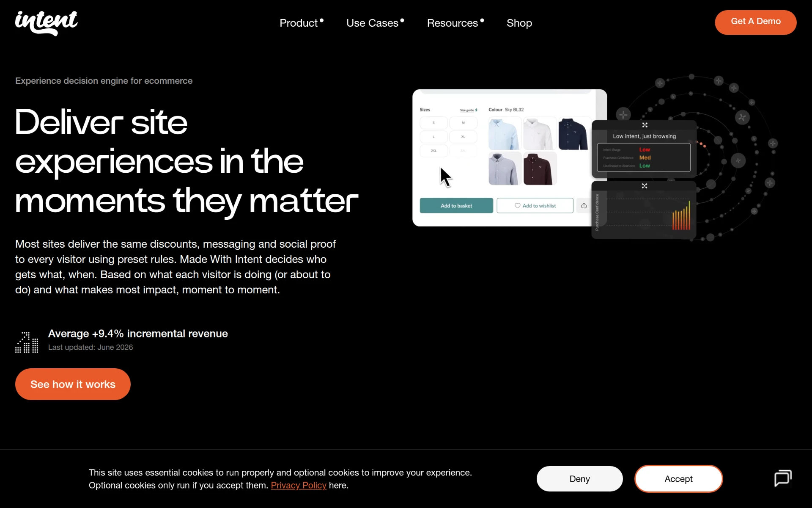Click the intent logo
The image size is (812, 508).
(47, 23)
